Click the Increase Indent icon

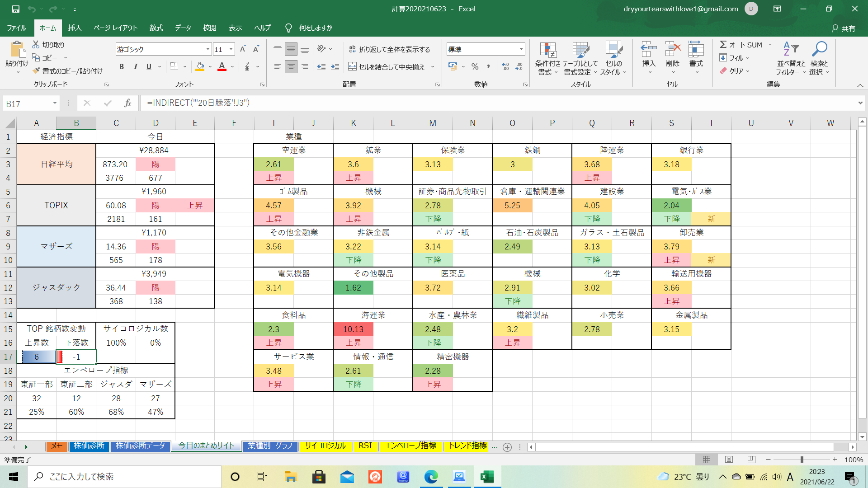click(x=335, y=67)
